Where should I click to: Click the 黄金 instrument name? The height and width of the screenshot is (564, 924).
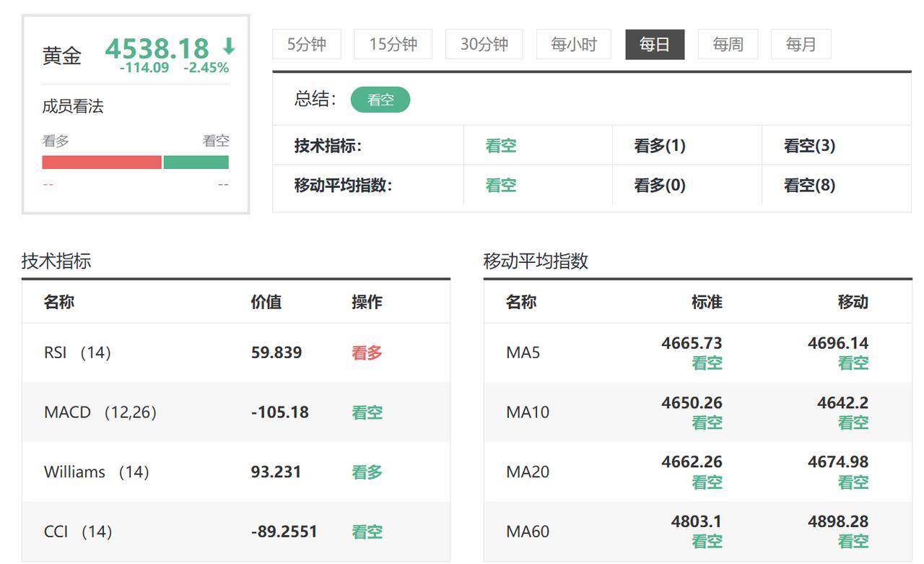click(62, 56)
